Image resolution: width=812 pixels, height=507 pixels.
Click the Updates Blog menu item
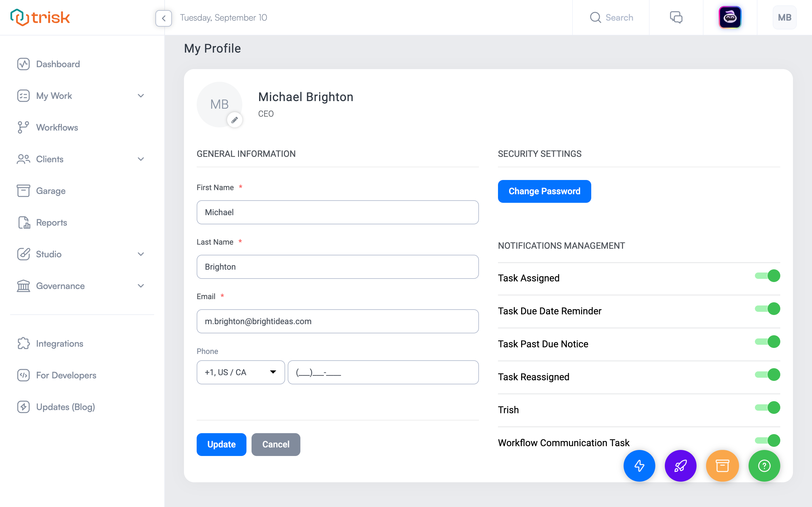click(x=65, y=407)
